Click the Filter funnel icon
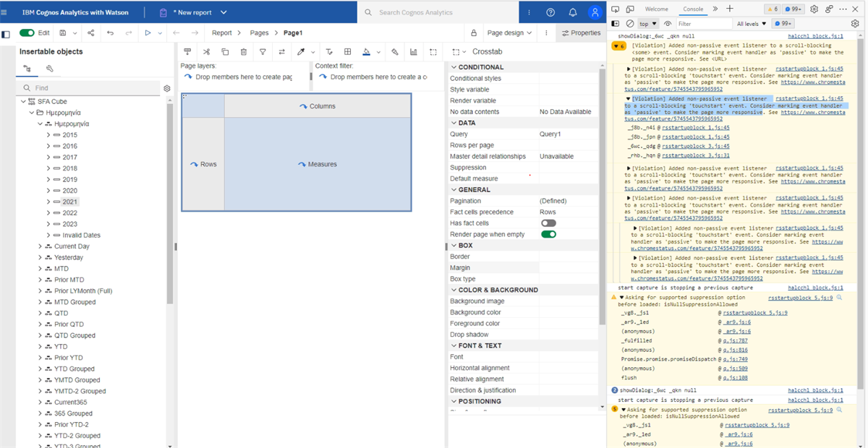Image resolution: width=868 pixels, height=448 pixels. 263,52
